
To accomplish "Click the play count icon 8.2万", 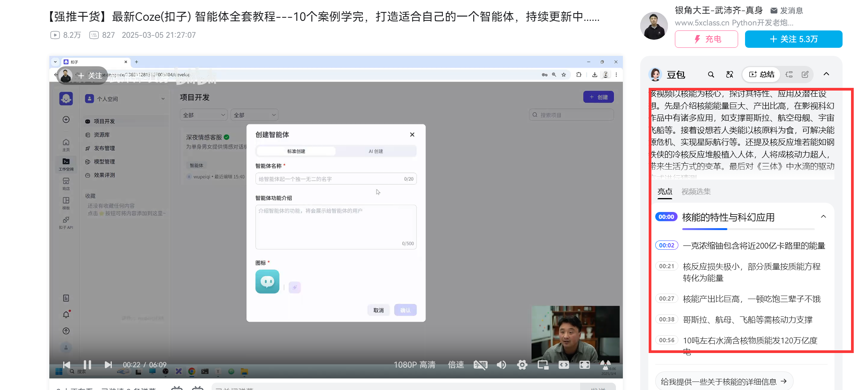I will [55, 35].
